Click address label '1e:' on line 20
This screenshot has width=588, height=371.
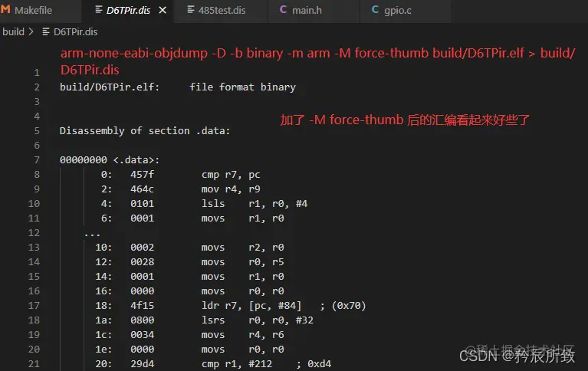[x=103, y=350]
